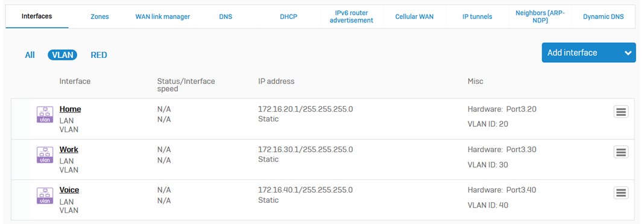644x224 pixels.
Task: Switch to the Zones tab
Action: (100, 17)
